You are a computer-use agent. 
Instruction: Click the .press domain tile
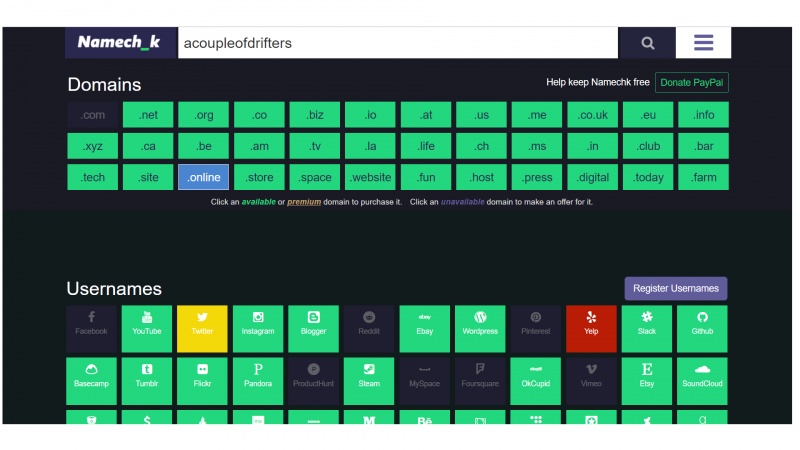coord(537,177)
